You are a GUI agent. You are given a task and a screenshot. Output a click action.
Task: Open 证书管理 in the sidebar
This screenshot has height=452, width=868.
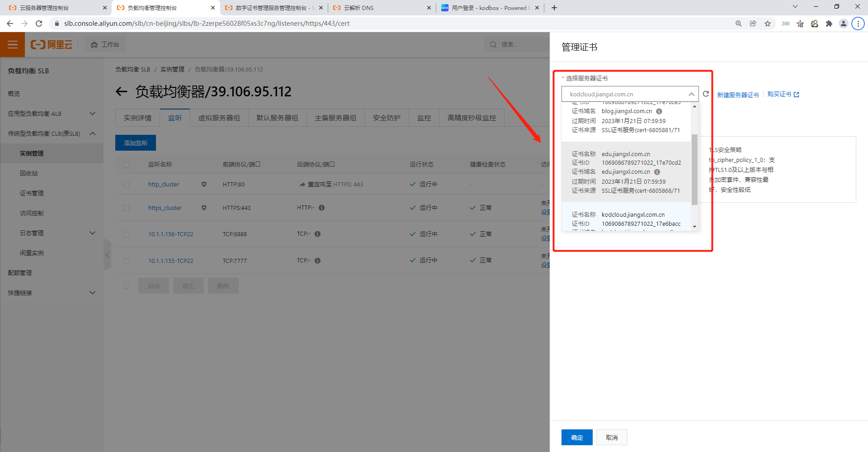tap(32, 193)
